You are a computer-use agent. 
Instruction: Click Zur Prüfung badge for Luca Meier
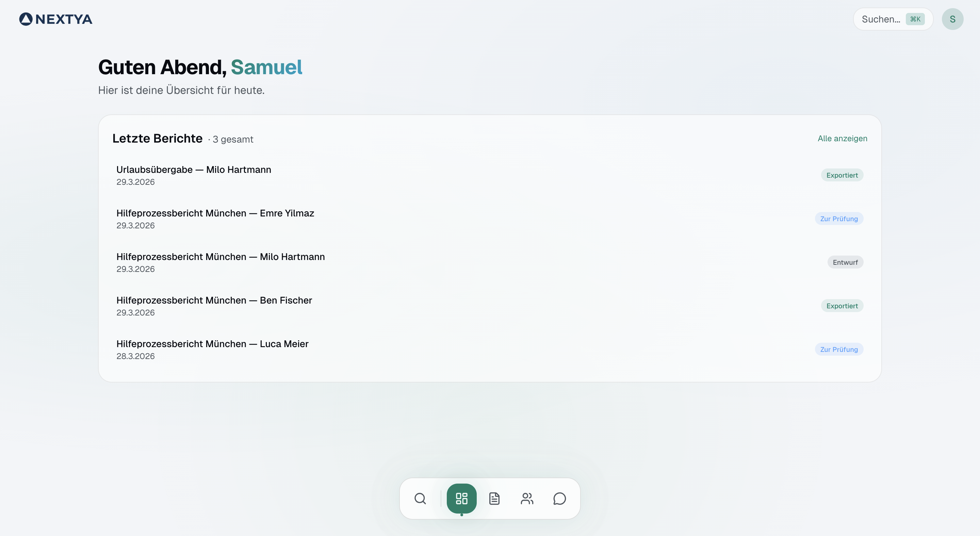(x=839, y=350)
